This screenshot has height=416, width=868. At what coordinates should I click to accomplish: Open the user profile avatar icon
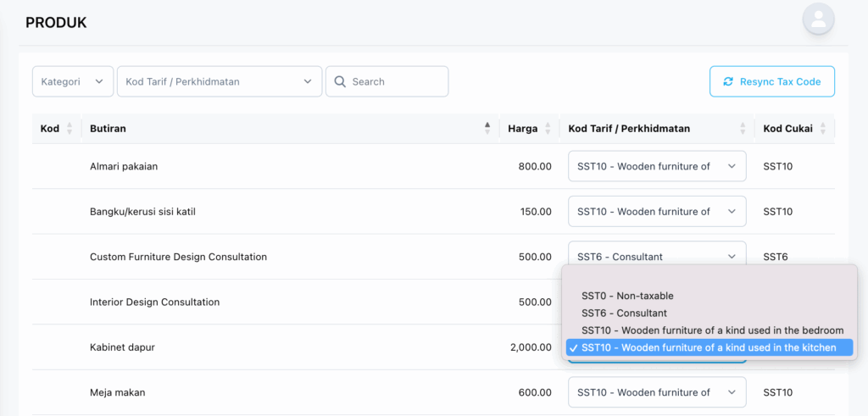pyautogui.click(x=818, y=19)
